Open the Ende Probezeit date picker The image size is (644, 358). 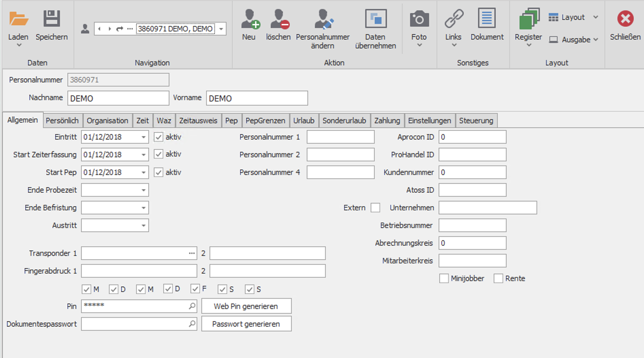(x=143, y=190)
